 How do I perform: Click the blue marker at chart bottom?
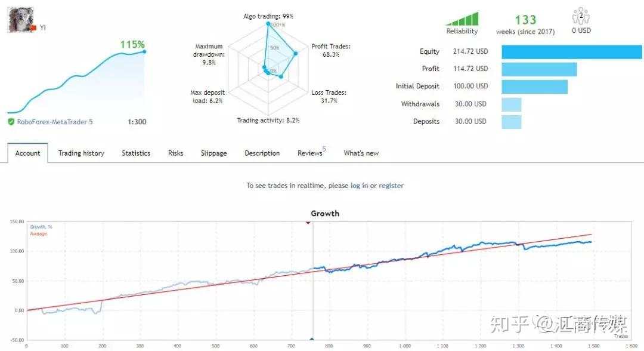pos(312,340)
